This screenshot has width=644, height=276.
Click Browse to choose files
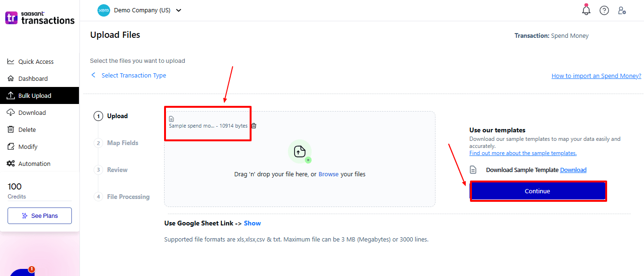tap(328, 174)
